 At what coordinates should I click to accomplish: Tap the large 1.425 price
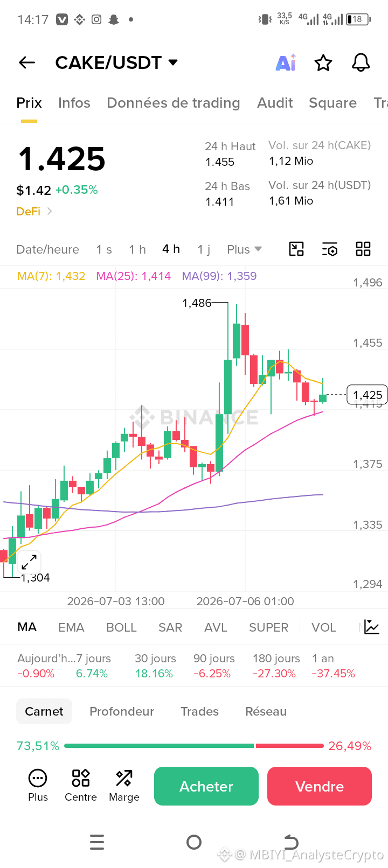(62, 159)
